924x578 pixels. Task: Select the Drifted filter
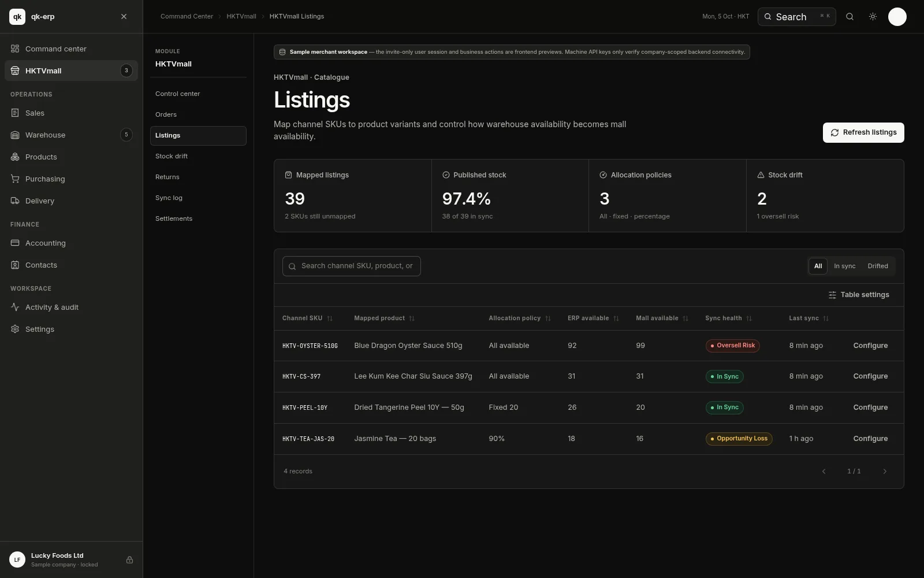tap(877, 266)
